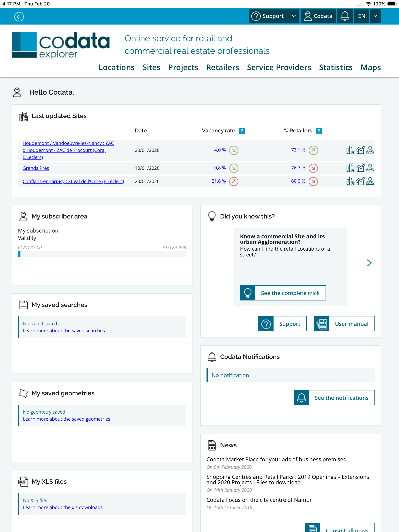
Task: Open the Grands Prés site link
Action: (36, 168)
